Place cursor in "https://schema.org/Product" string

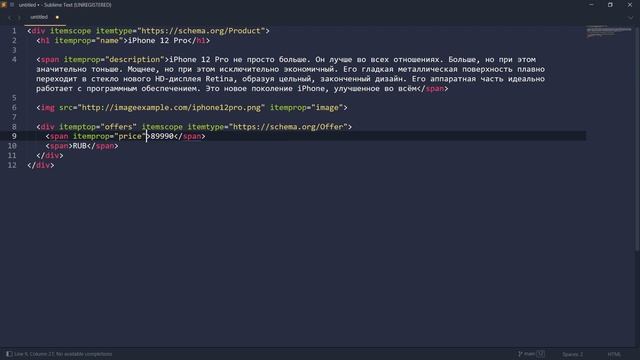click(x=201, y=31)
